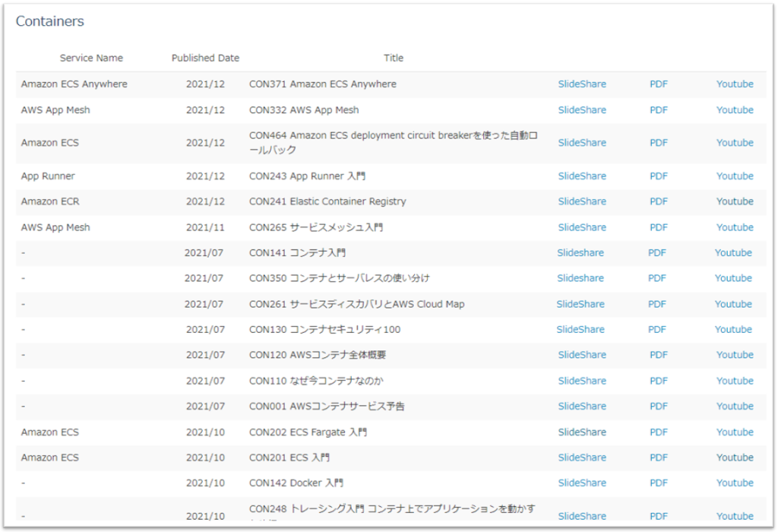The image size is (778, 532).
Task: Open Slideshare link for CON350 row
Action: (x=580, y=278)
